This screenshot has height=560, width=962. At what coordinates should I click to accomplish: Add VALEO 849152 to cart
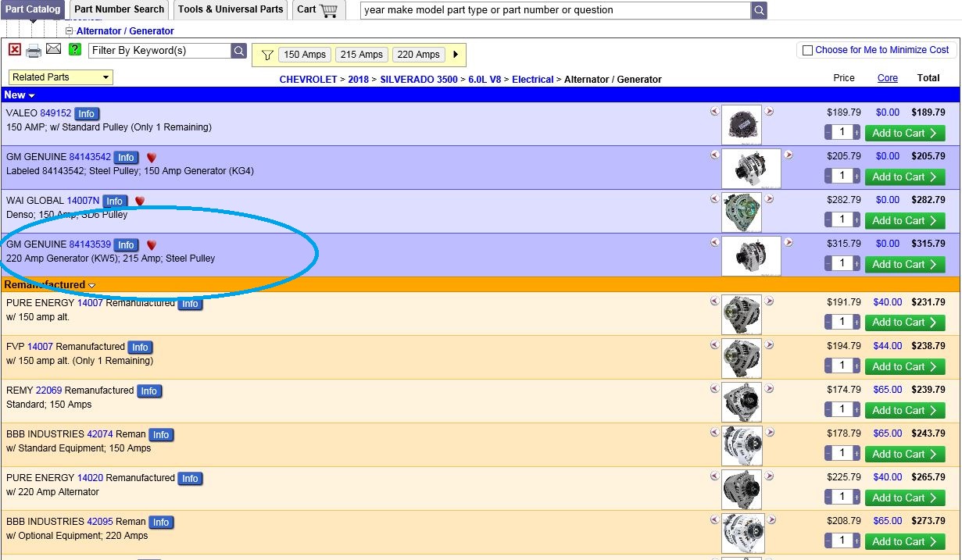[x=905, y=133]
